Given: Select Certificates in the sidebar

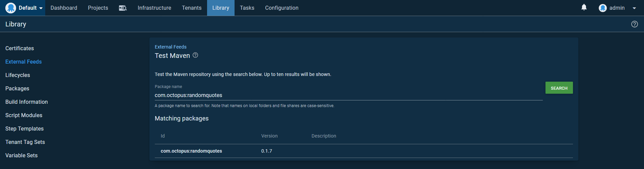Looking at the screenshot, I should (x=19, y=48).
